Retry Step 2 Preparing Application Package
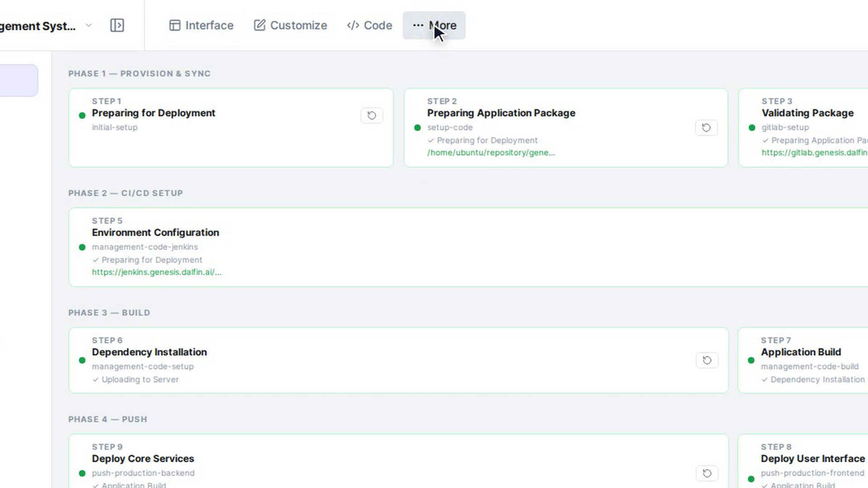Image resolution: width=868 pixels, height=488 pixels. pos(706,128)
